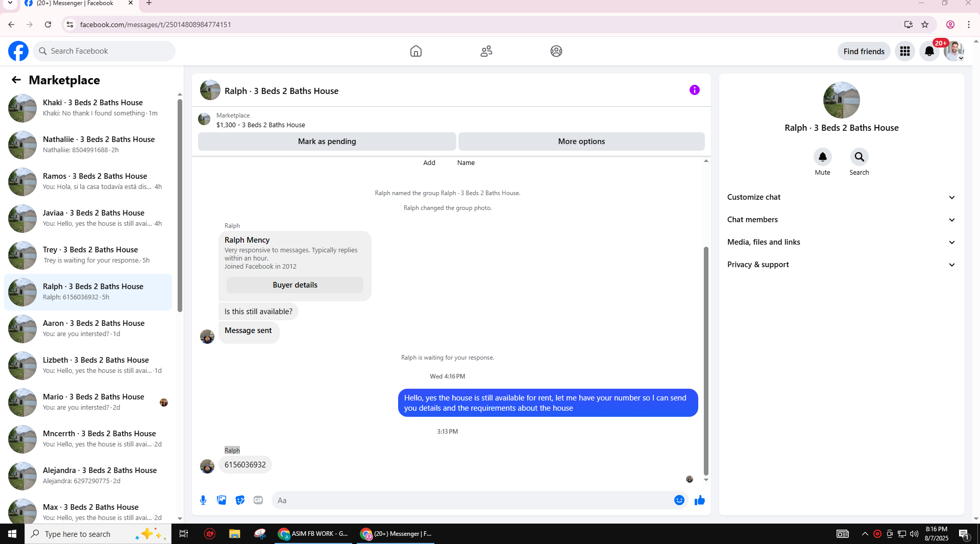Go back from Marketplace with arrow
Image resolution: width=980 pixels, height=544 pixels.
pyautogui.click(x=16, y=80)
